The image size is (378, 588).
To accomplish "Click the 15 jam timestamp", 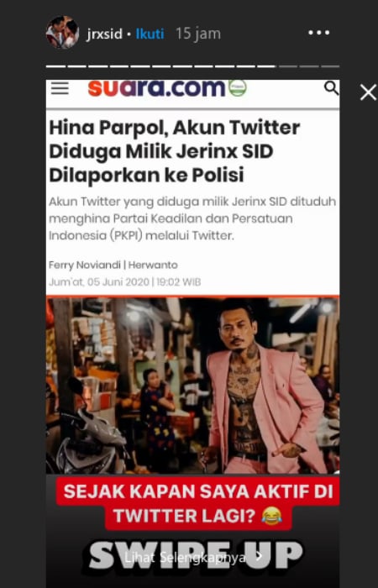I will pos(198,34).
